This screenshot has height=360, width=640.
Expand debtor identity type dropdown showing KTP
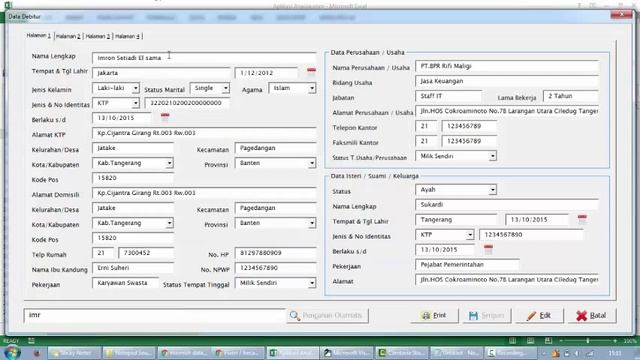[136, 103]
